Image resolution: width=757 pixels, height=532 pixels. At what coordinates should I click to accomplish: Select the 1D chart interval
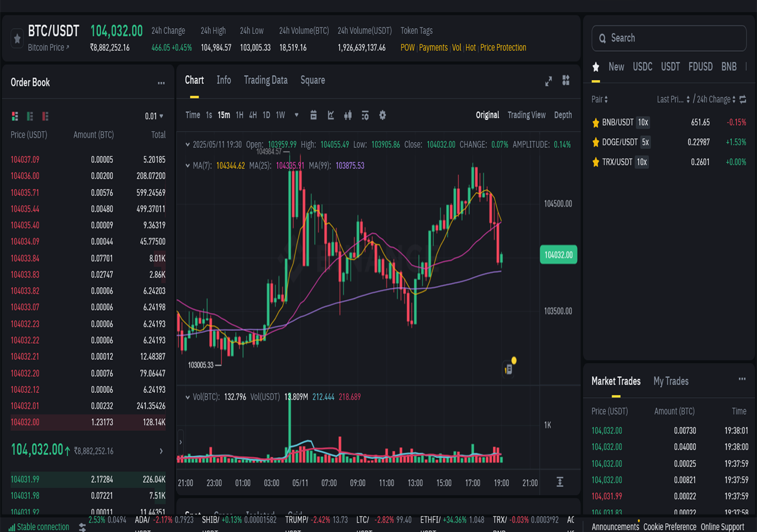[266, 115]
